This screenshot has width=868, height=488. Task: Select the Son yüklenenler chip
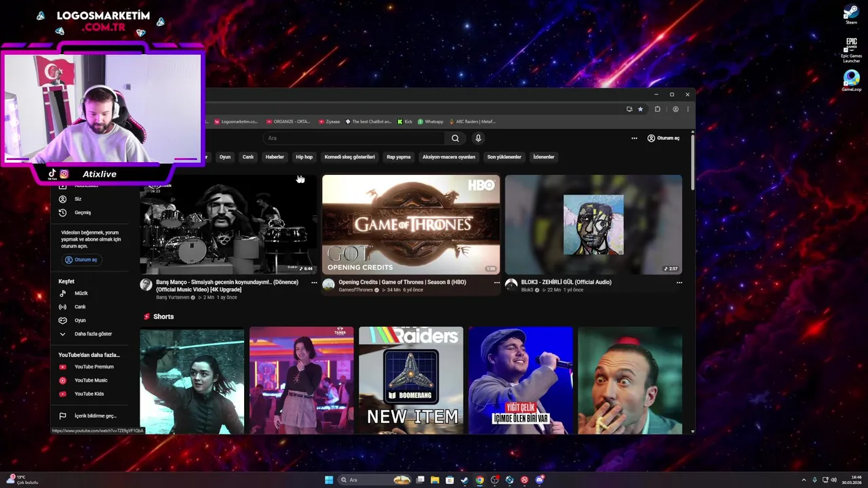[504, 157]
